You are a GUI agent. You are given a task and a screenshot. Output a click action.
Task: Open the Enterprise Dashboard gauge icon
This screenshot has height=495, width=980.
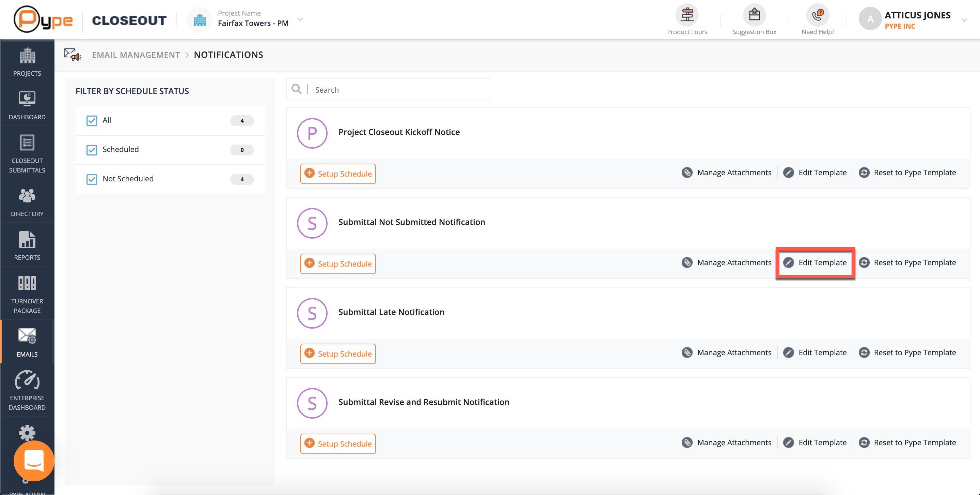point(27,381)
